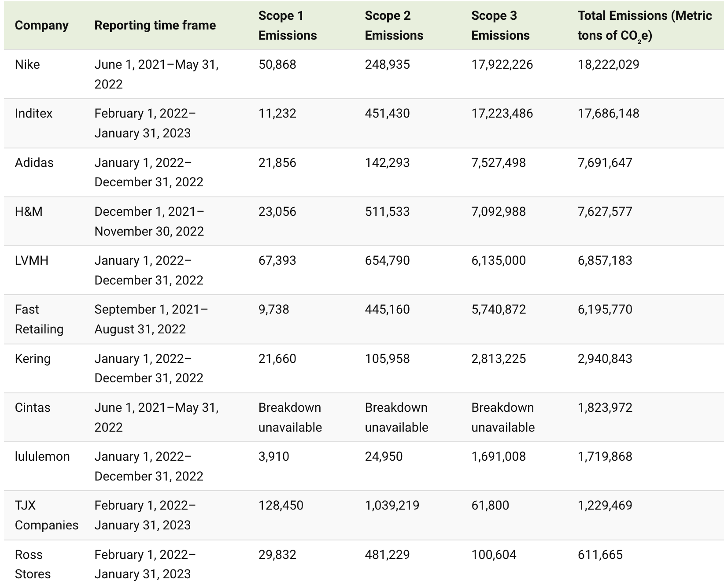Click Nike's Scope 1 value 50,868
724x588 pixels.
[277, 65]
